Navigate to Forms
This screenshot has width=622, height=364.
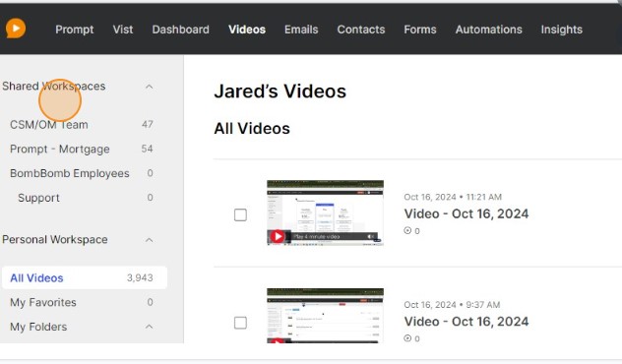coord(420,30)
